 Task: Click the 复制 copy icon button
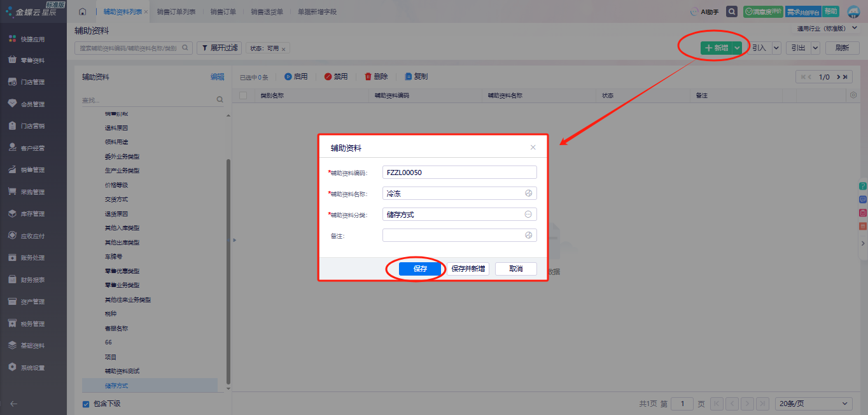pos(409,76)
